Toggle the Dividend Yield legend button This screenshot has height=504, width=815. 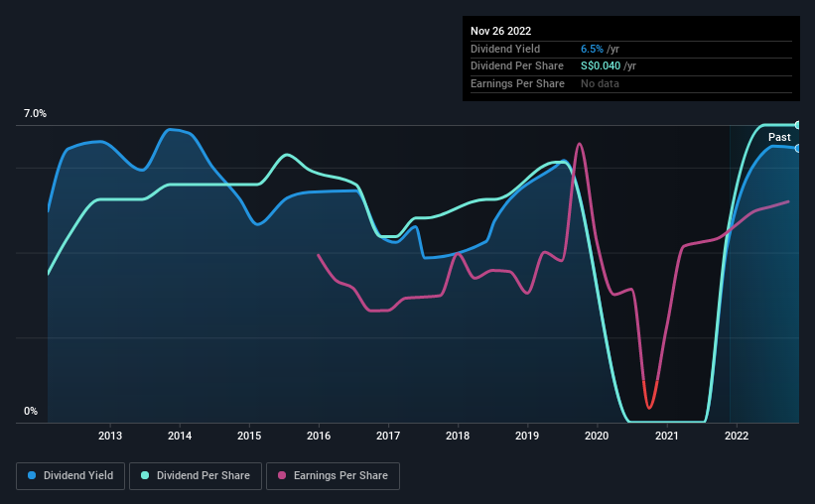click(70, 476)
